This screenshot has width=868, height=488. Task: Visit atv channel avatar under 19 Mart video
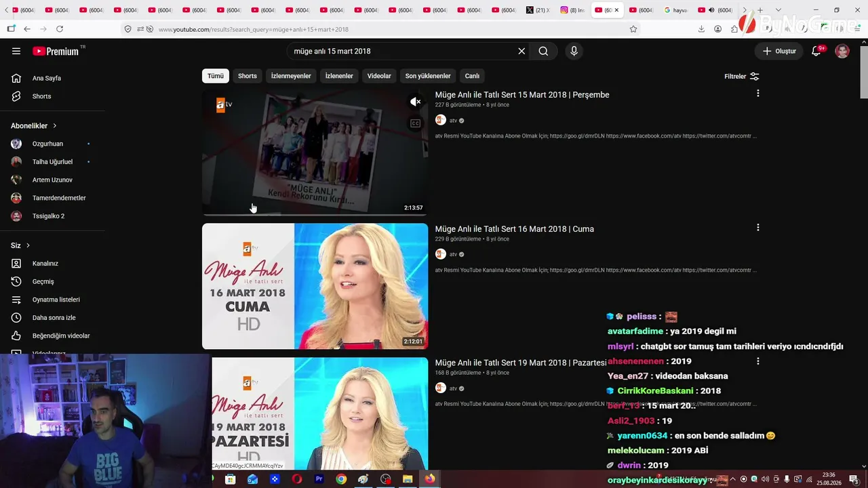[441, 388]
